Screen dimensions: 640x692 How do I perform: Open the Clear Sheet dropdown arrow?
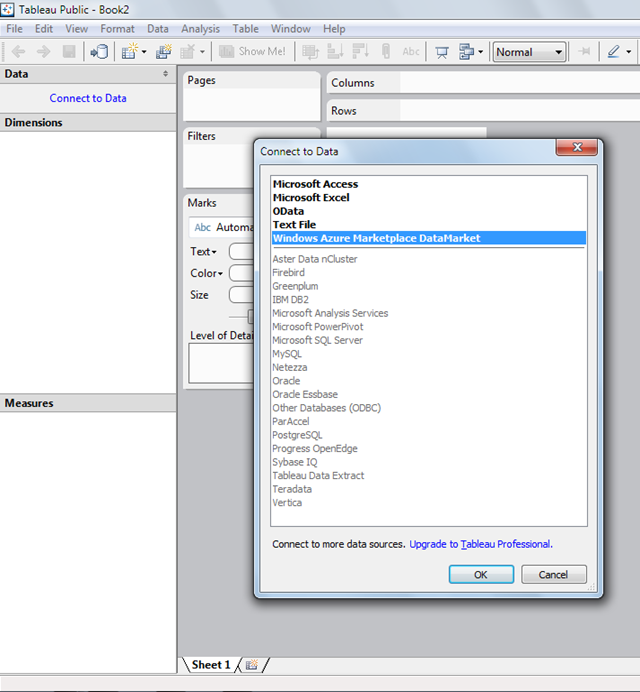point(202,52)
